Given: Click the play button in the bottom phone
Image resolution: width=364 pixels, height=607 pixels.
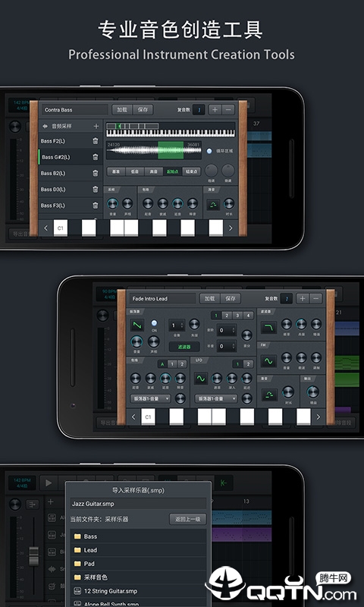Looking at the screenshot, I should (x=49, y=483).
